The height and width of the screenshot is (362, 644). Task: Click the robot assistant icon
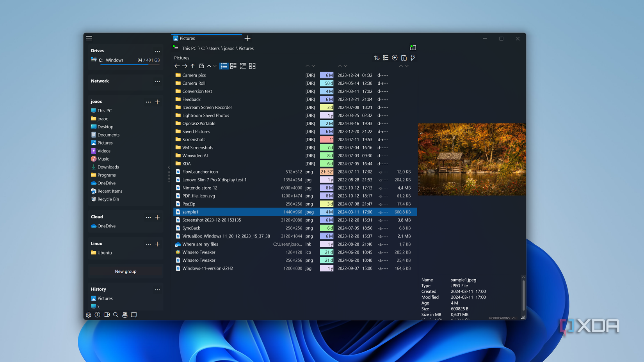[125, 315]
